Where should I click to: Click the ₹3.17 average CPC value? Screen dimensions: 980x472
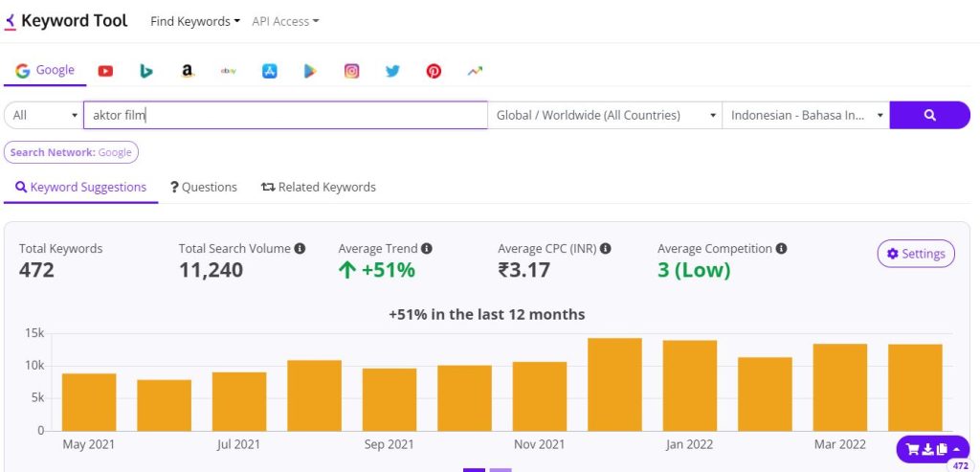click(524, 271)
